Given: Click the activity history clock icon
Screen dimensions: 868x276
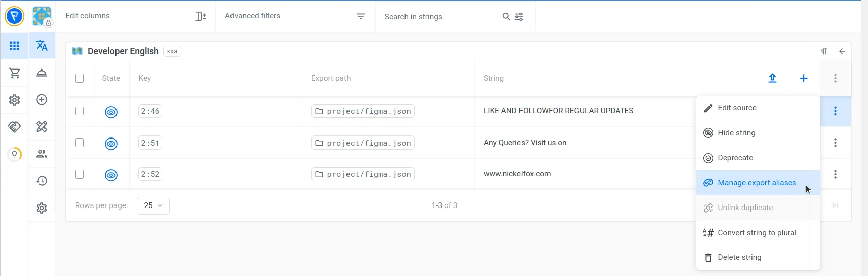Looking at the screenshot, I should point(42,181).
